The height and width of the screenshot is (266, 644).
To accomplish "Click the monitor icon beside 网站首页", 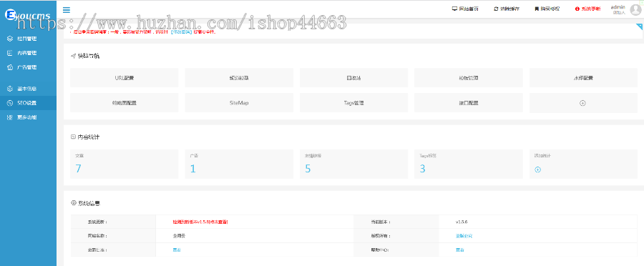I will 454,9.
